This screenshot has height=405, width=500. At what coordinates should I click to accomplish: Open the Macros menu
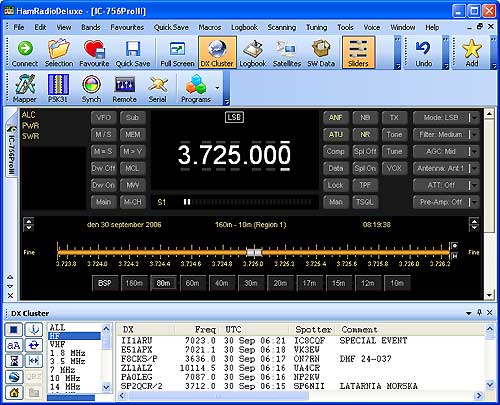click(x=210, y=27)
